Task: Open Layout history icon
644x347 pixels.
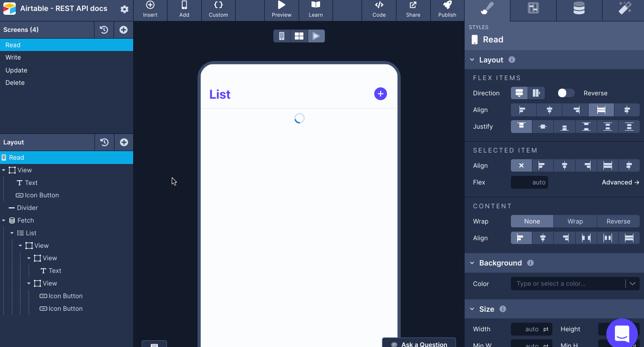Action: click(104, 142)
